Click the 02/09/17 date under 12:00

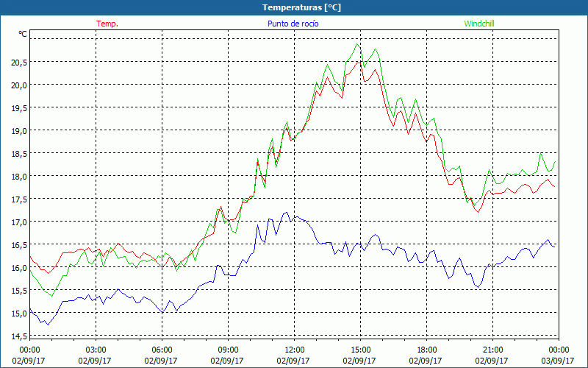[293, 361]
